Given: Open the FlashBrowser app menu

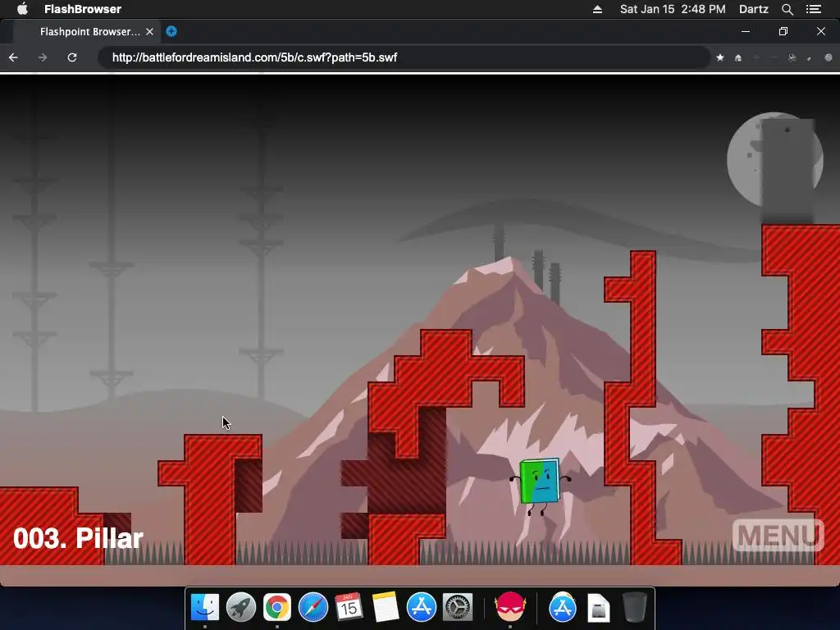Looking at the screenshot, I should pyautogui.click(x=83, y=9).
